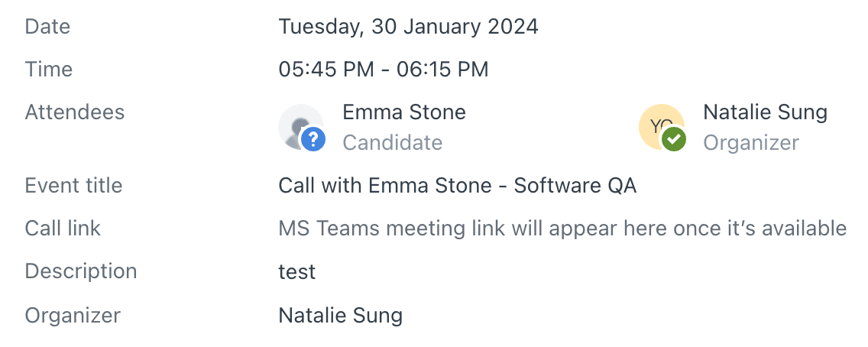
Task: Click the Date field label
Action: pos(47,27)
